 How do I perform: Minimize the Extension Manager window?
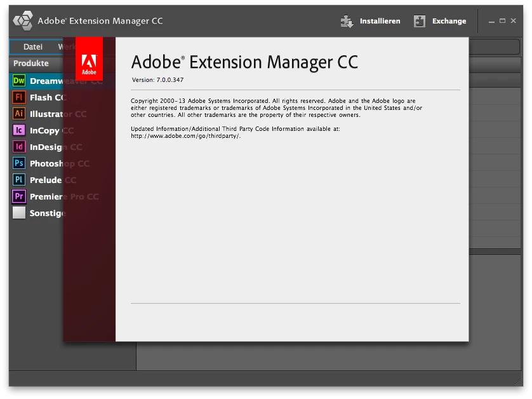491,21
